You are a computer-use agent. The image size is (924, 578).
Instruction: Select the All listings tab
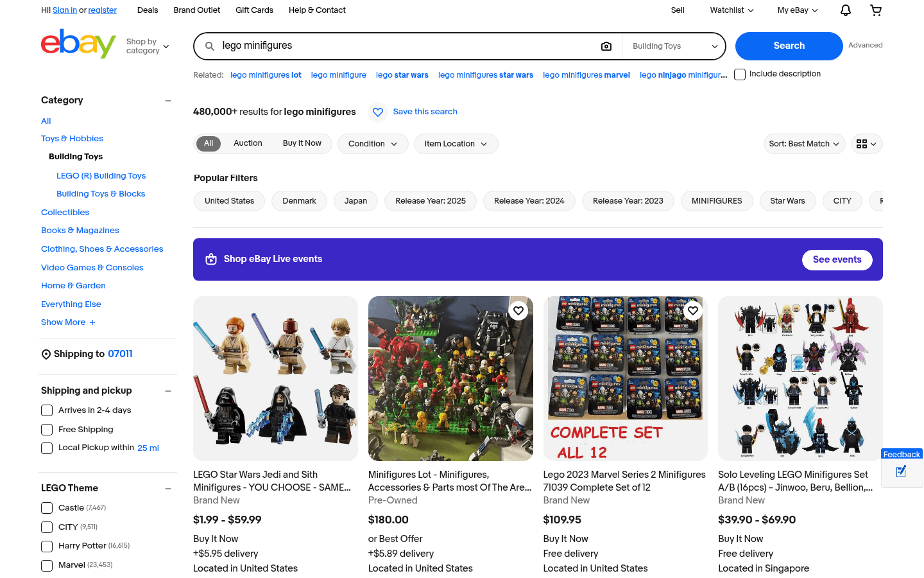click(x=209, y=144)
